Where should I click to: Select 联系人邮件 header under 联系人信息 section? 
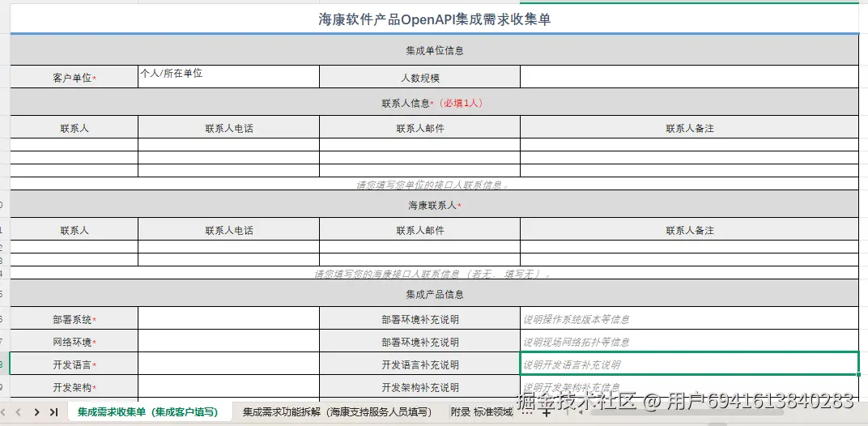[x=420, y=128]
